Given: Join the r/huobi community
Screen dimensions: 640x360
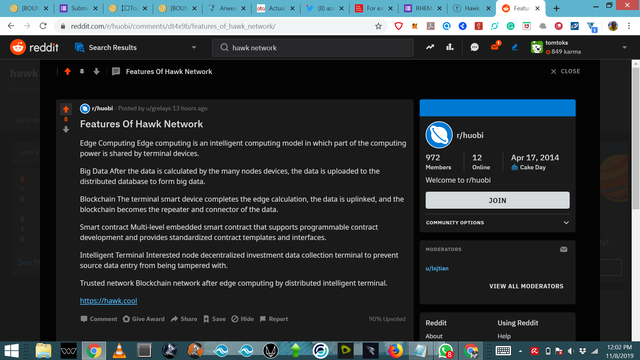Looking at the screenshot, I should [x=498, y=200].
